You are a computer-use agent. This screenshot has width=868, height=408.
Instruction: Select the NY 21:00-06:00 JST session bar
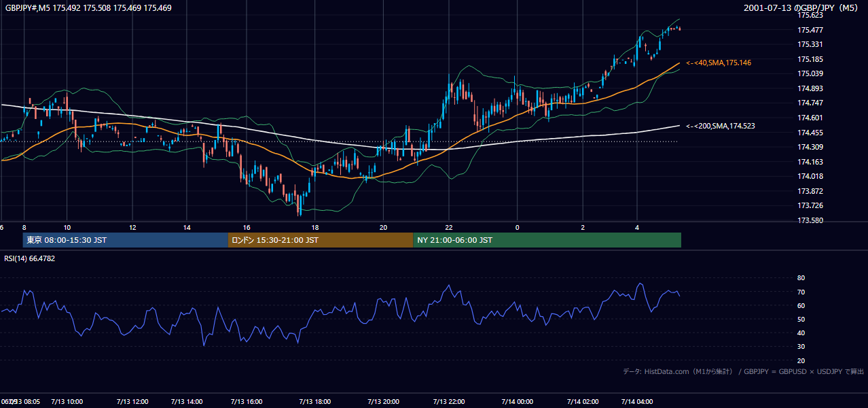pyautogui.click(x=547, y=240)
